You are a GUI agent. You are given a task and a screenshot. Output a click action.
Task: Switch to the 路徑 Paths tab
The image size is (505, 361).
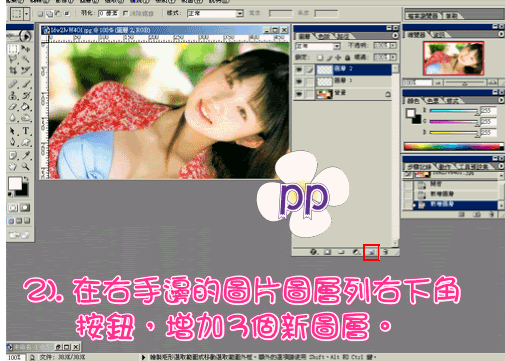click(343, 36)
